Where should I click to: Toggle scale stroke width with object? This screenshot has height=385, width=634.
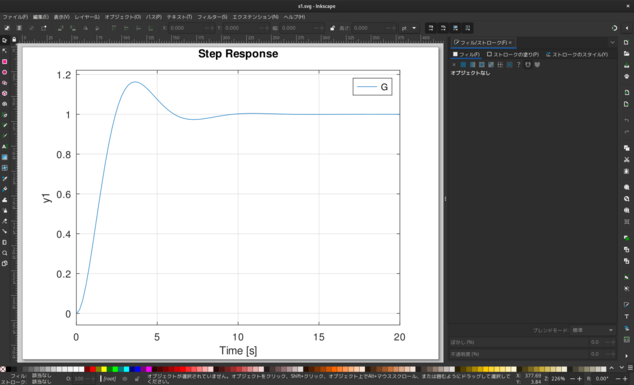click(x=431, y=28)
